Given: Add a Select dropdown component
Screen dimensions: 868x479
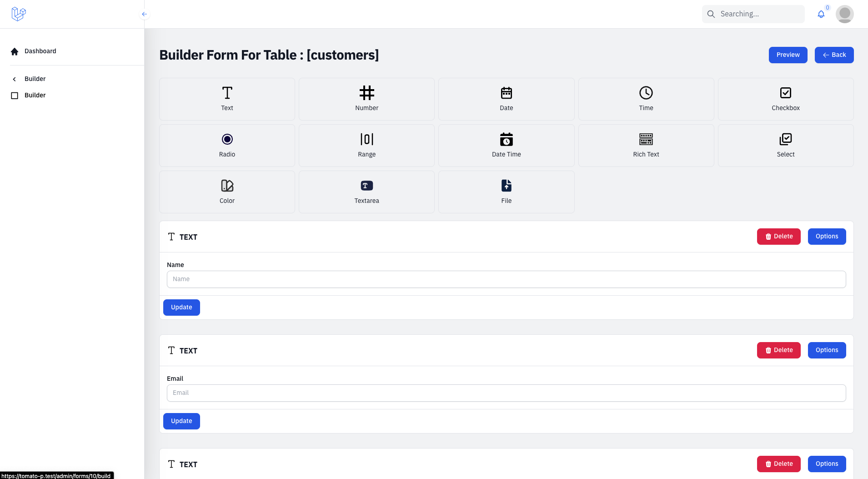Looking at the screenshot, I should [785, 146].
